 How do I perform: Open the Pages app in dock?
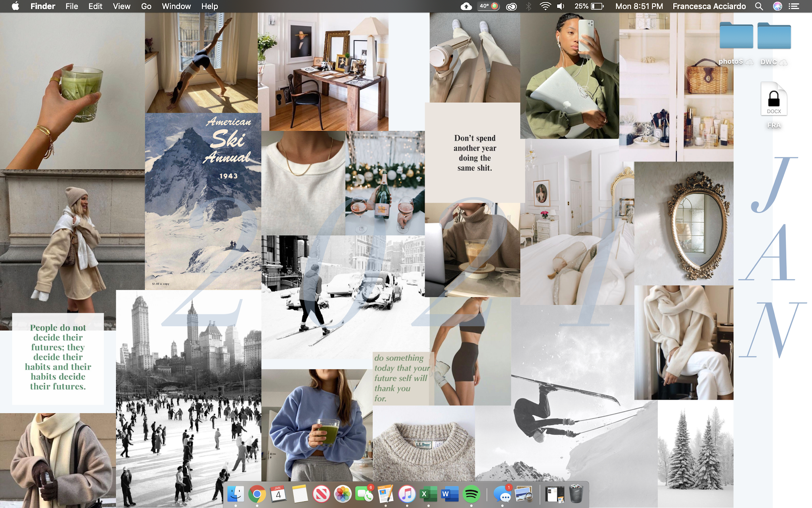point(385,494)
